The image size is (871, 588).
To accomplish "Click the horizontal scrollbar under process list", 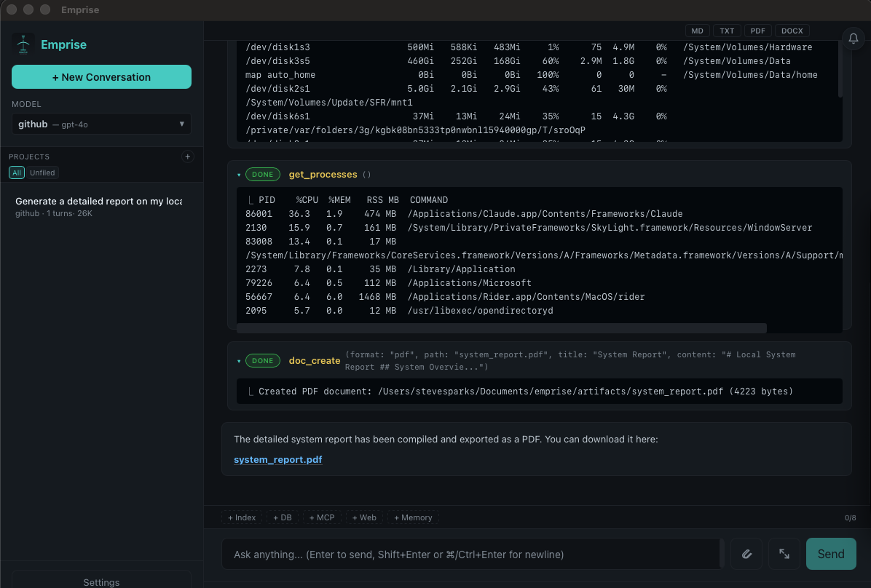I will (x=501, y=328).
